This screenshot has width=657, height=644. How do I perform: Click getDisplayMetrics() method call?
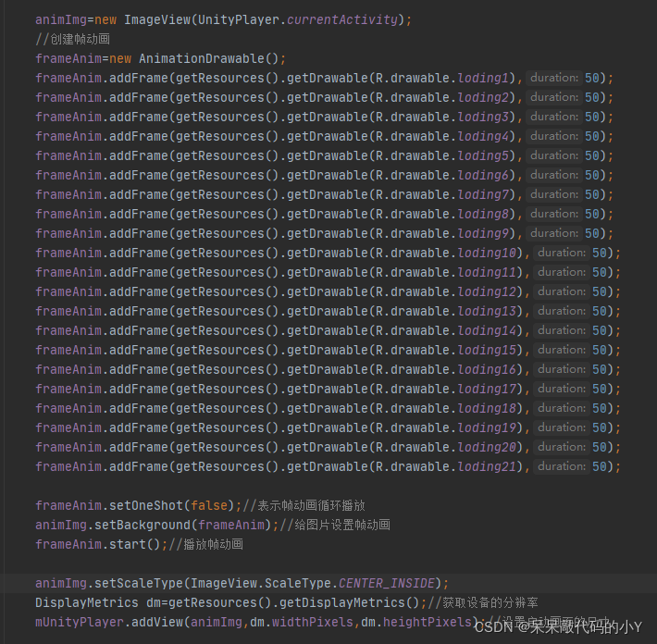(x=350, y=603)
